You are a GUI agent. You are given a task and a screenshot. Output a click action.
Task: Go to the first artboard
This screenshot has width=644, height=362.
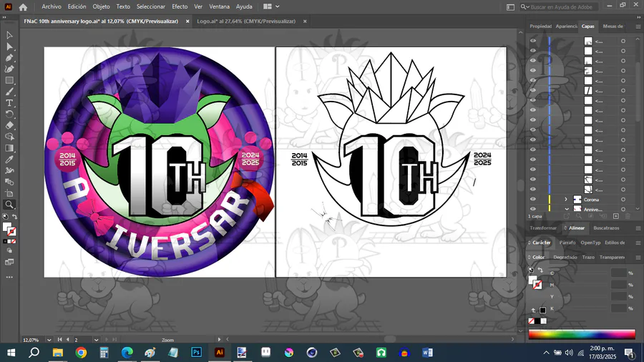[x=59, y=339]
